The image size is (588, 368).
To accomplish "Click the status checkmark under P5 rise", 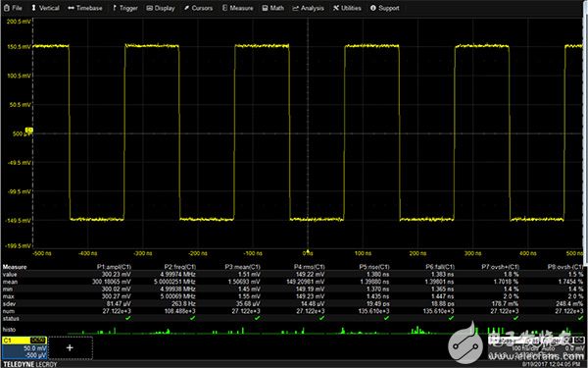I will click(387, 318).
